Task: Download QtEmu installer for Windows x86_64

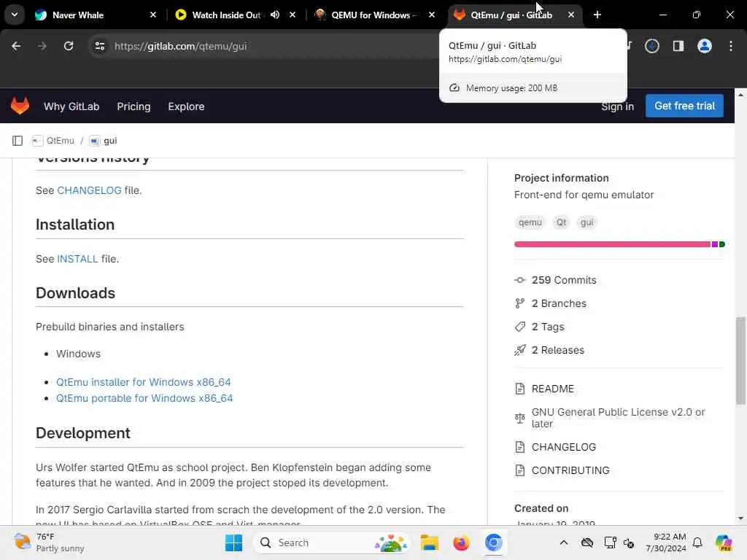Action: [144, 382]
